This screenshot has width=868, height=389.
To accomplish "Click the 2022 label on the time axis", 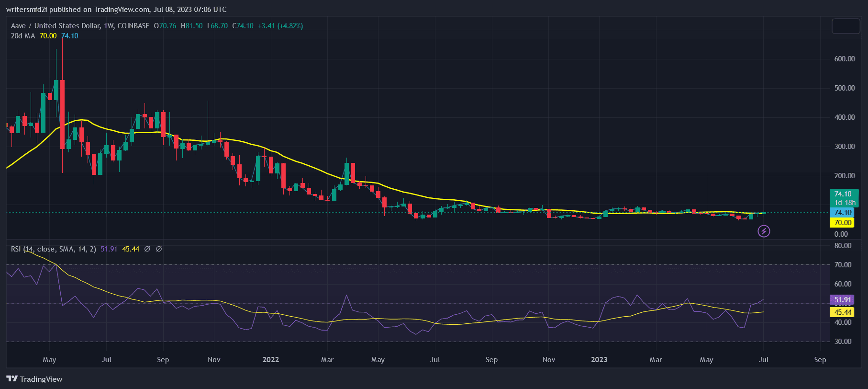I will 270,360.
